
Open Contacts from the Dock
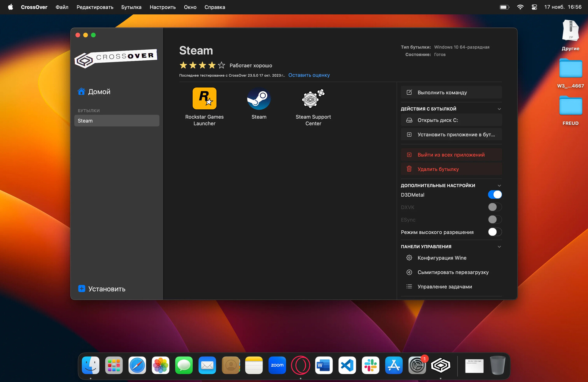(x=231, y=365)
